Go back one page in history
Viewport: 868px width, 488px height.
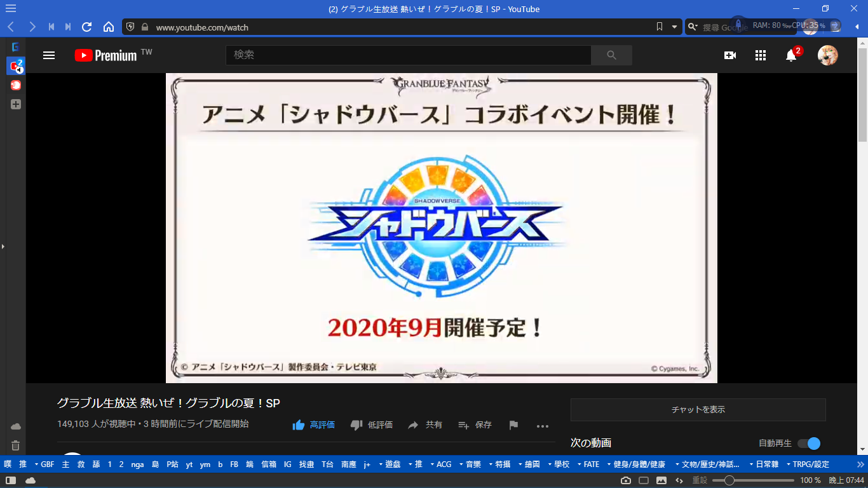[x=11, y=27]
